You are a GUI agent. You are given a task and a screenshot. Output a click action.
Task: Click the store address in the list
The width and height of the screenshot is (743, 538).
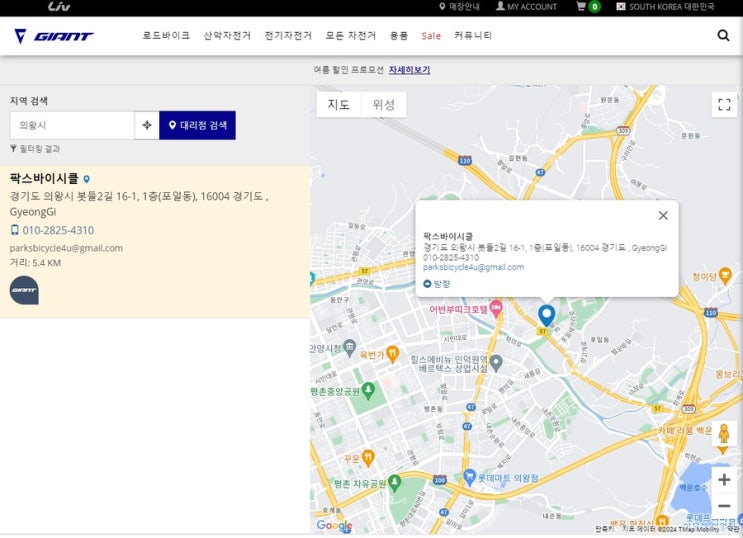pyautogui.click(x=139, y=204)
